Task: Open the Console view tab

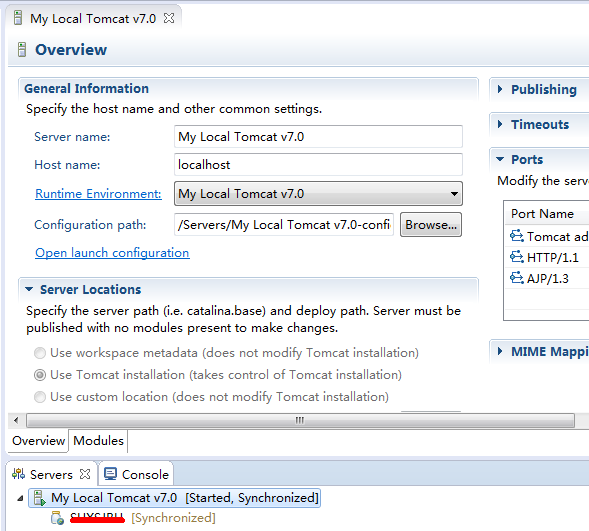Action: 136,474
